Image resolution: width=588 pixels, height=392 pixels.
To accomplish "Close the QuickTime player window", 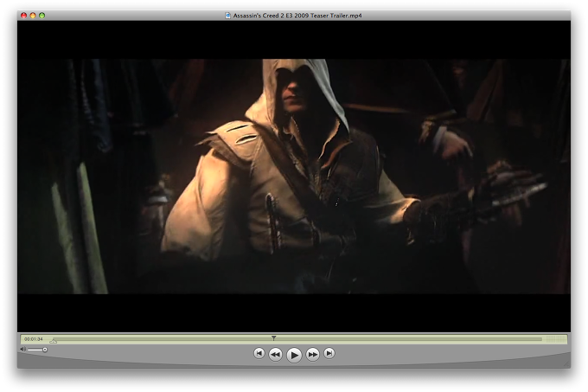I will coord(24,16).
